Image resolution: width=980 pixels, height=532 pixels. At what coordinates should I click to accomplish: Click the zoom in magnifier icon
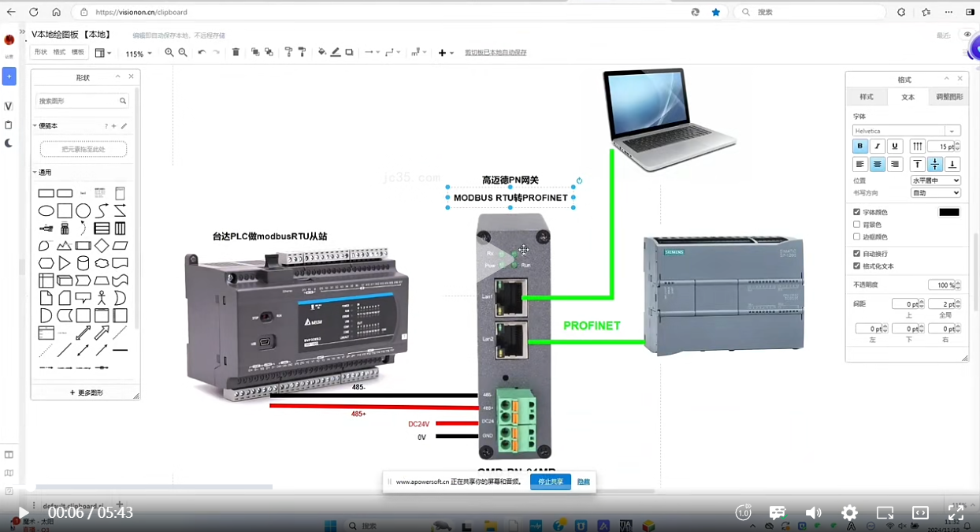pyautogui.click(x=169, y=53)
